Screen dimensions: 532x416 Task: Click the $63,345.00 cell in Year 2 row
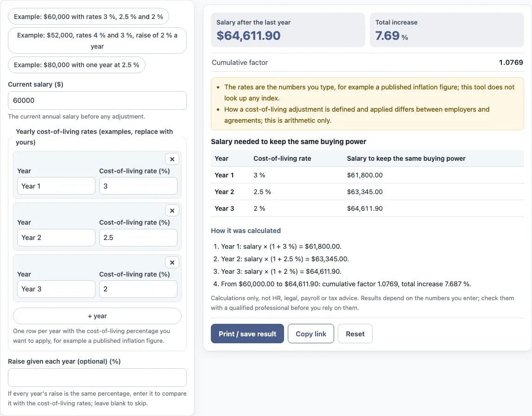pos(365,192)
